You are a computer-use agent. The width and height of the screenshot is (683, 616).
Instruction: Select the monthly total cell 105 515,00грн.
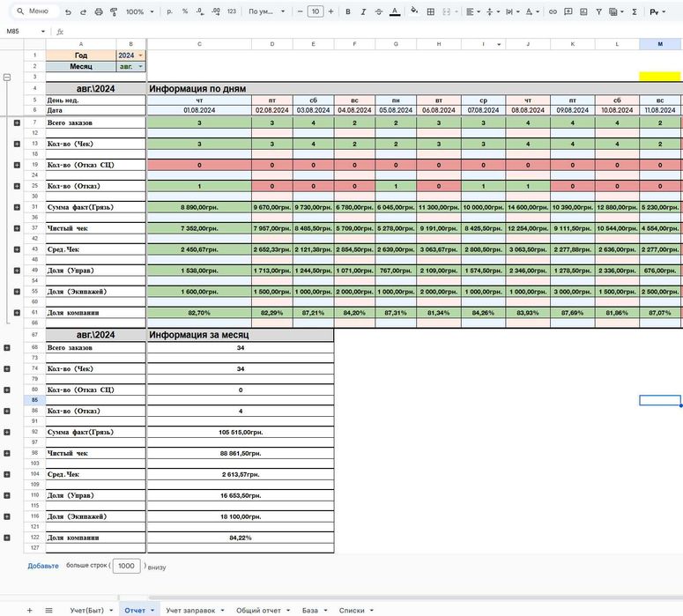click(241, 432)
